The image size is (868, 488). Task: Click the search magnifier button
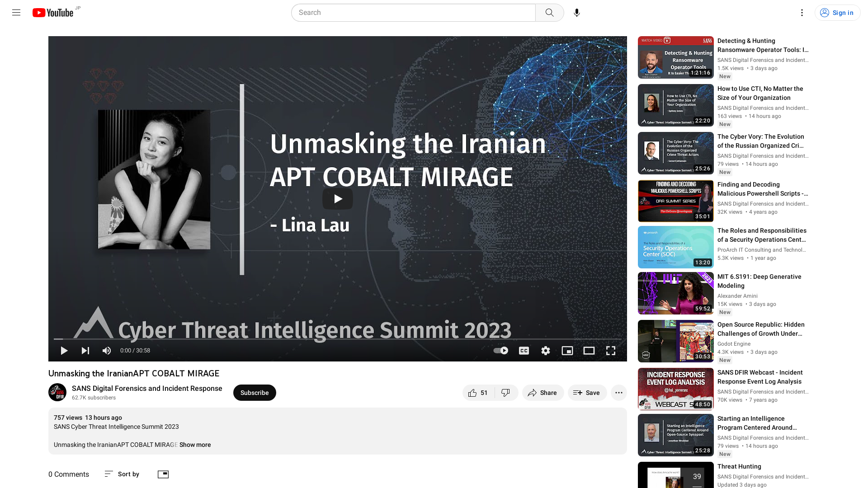coord(549,13)
